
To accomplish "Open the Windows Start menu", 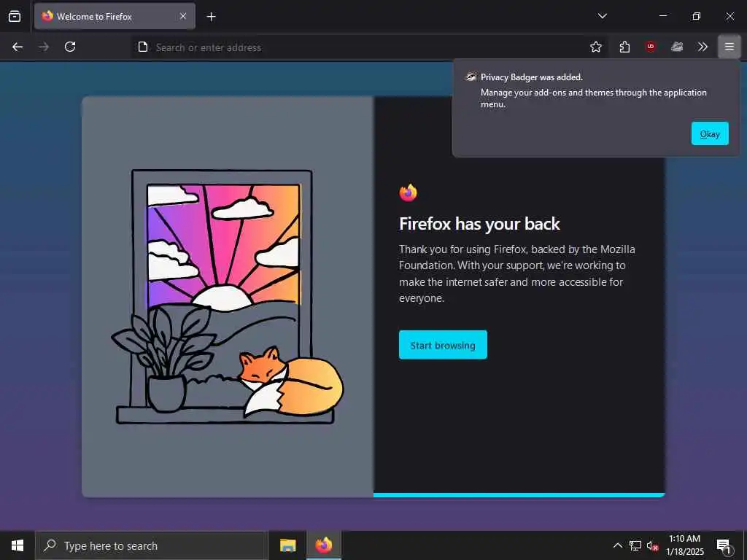I will click(x=18, y=545).
